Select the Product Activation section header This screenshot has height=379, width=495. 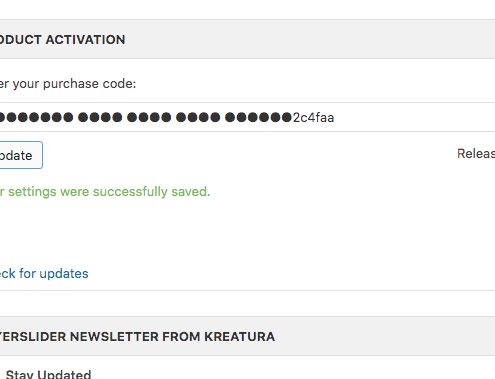247,39
